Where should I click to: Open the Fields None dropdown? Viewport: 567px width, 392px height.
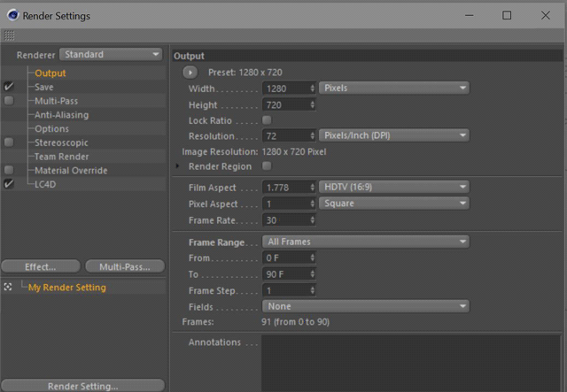tap(366, 306)
